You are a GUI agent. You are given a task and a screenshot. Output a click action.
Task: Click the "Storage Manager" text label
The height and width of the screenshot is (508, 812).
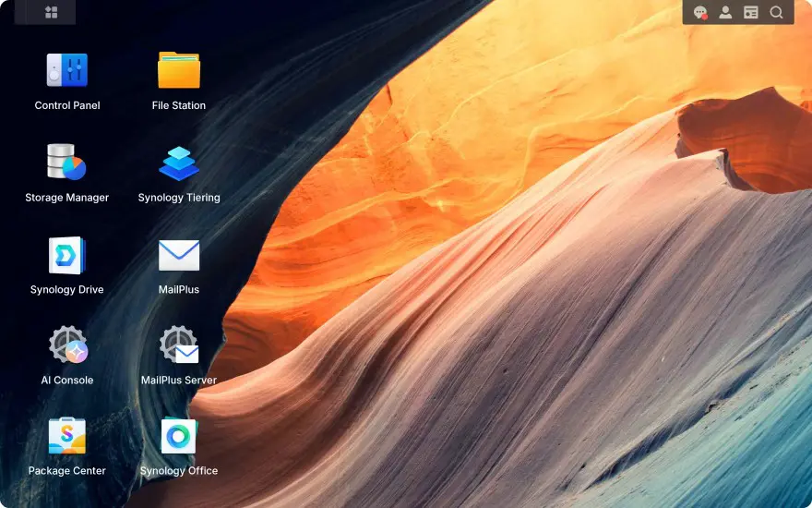pyautogui.click(x=67, y=198)
